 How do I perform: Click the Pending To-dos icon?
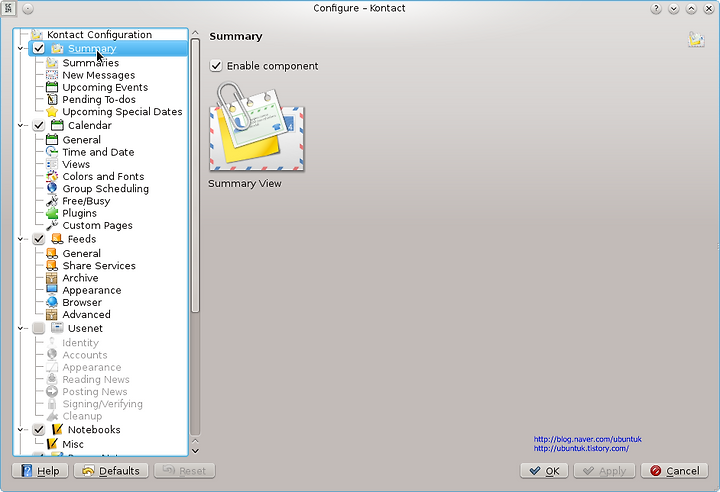tap(52, 100)
